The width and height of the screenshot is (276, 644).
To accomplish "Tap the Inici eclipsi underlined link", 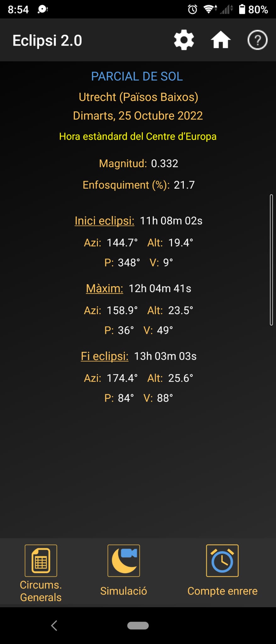I will 104,221.
